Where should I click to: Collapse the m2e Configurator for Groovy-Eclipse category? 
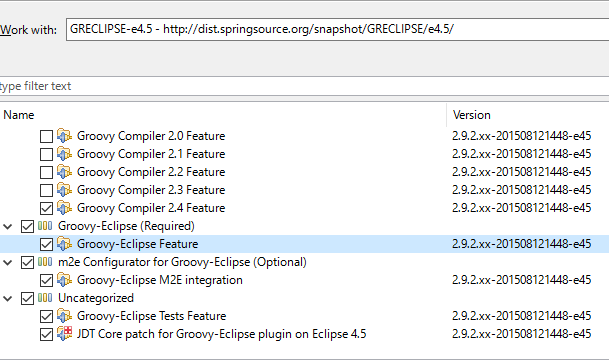click(7, 263)
